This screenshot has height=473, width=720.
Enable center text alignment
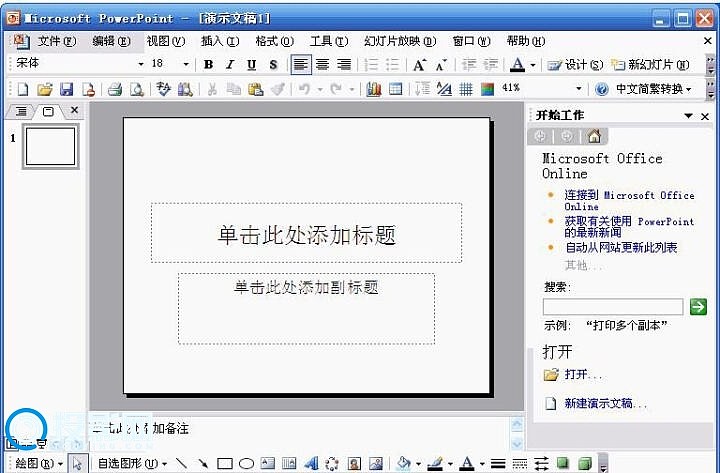(x=322, y=64)
